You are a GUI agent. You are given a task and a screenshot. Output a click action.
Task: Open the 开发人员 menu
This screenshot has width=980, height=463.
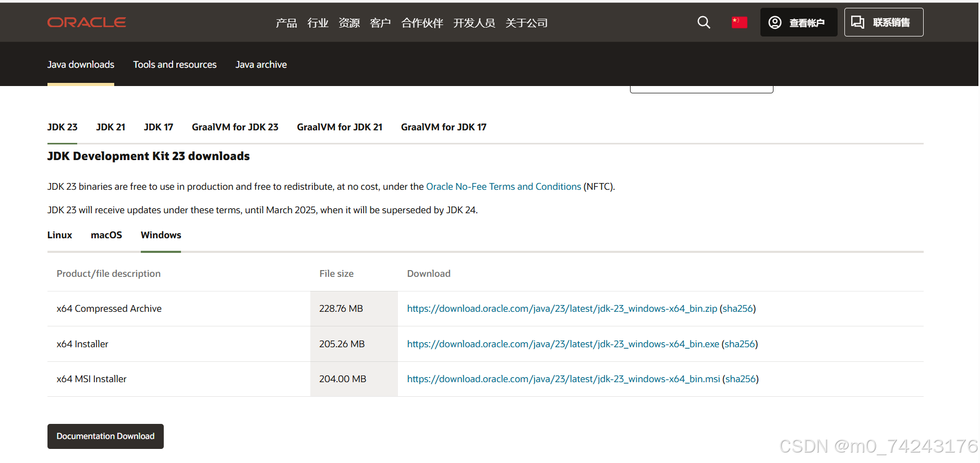tap(474, 23)
